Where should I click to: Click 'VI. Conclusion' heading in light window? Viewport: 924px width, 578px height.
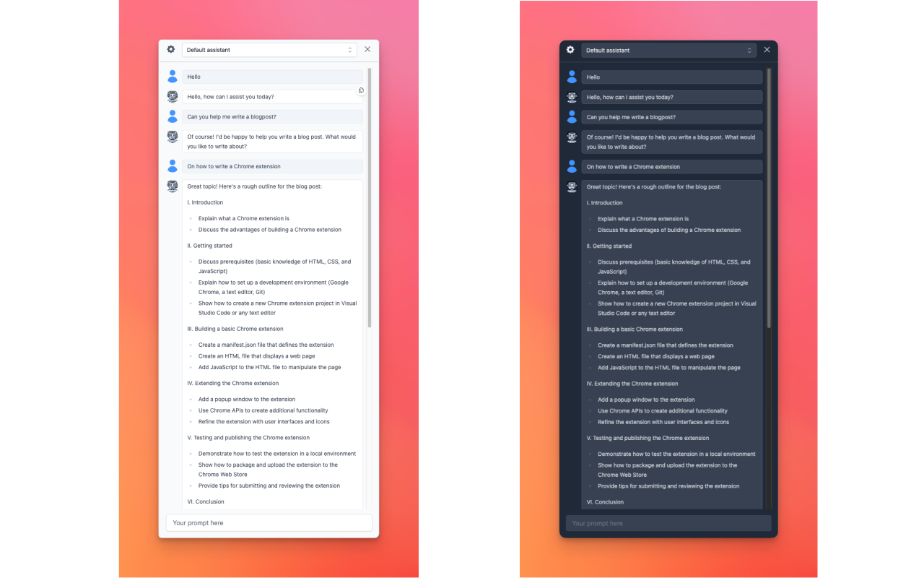pyautogui.click(x=206, y=502)
